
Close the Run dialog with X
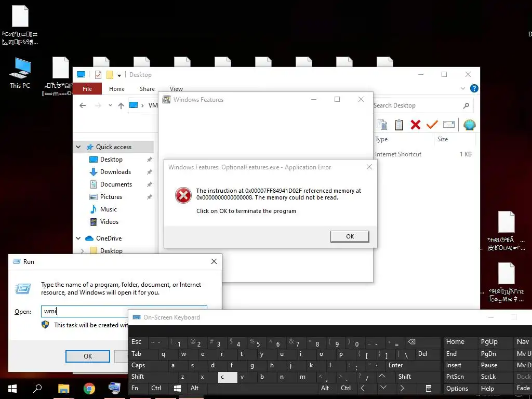(214, 262)
